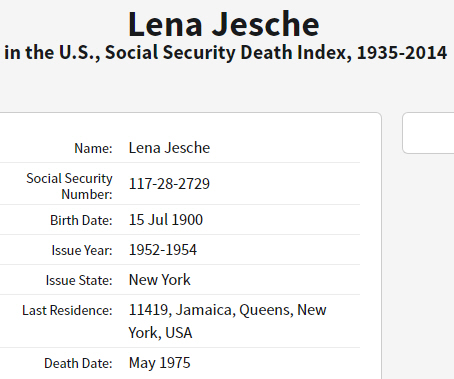Click the Name field label
Screen dimensions: 454x379
(x=93, y=148)
